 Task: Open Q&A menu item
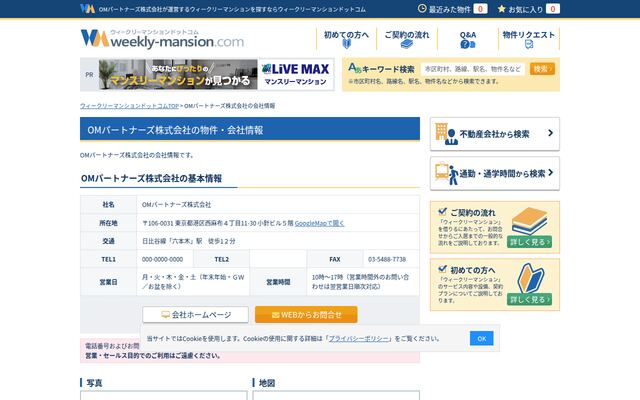coord(468,39)
